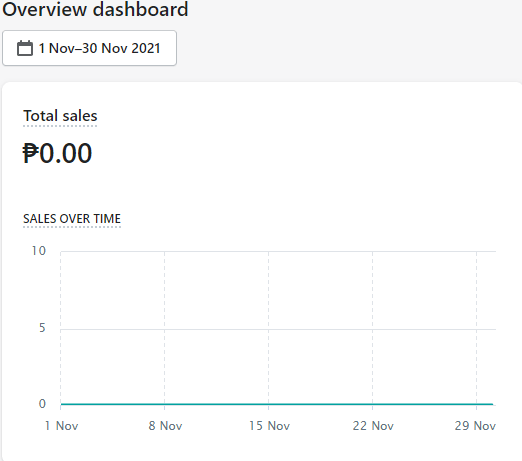Click the Total sales heading
This screenshot has width=522, height=461.
[x=60, y=116]
